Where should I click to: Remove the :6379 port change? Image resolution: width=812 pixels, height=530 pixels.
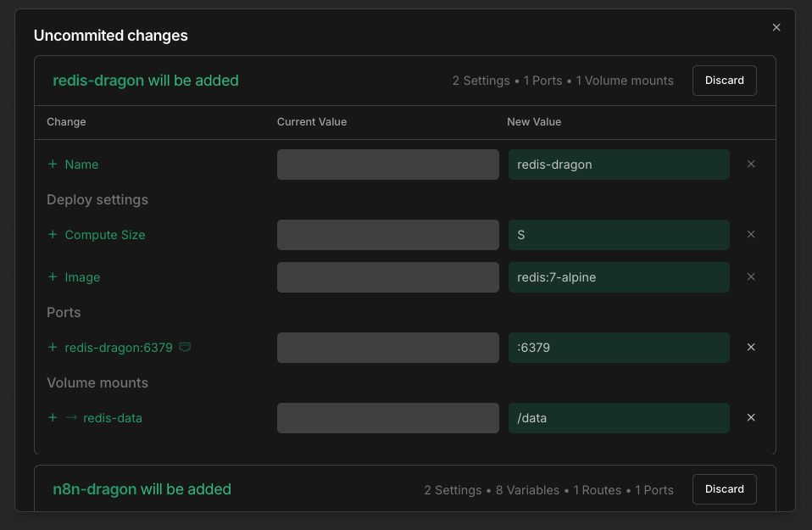pos(751,347)
